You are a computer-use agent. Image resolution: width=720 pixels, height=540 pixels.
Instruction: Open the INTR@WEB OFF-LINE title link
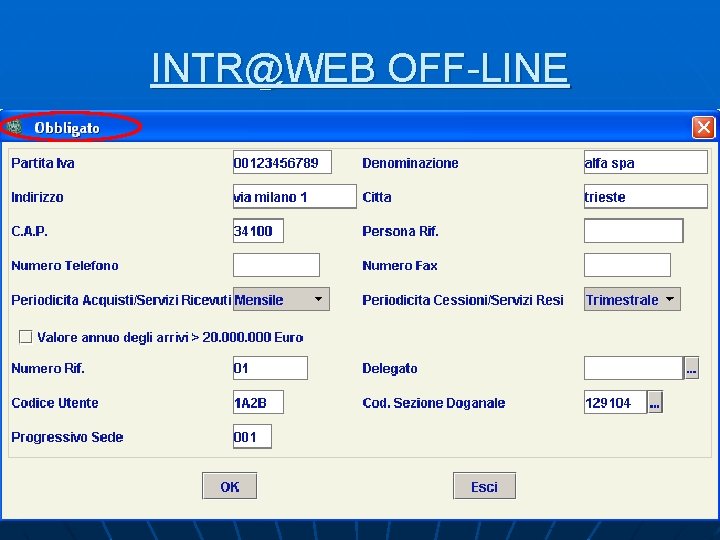tap(360, 68)
